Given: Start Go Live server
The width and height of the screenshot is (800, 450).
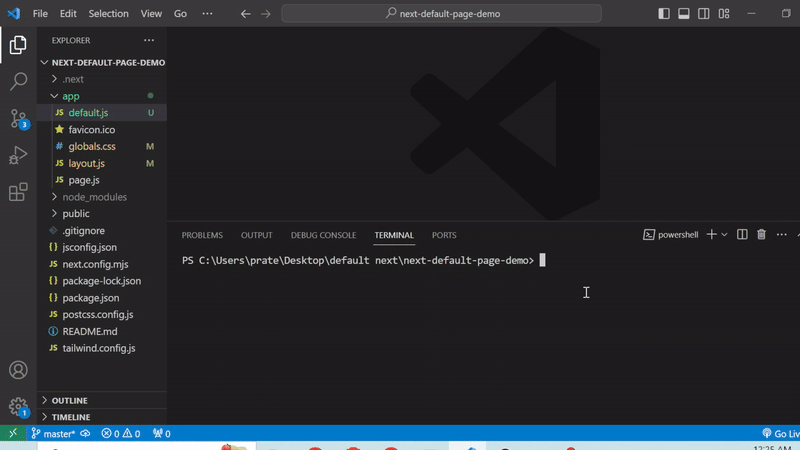Looking at the screenshot, I should 781,434.
